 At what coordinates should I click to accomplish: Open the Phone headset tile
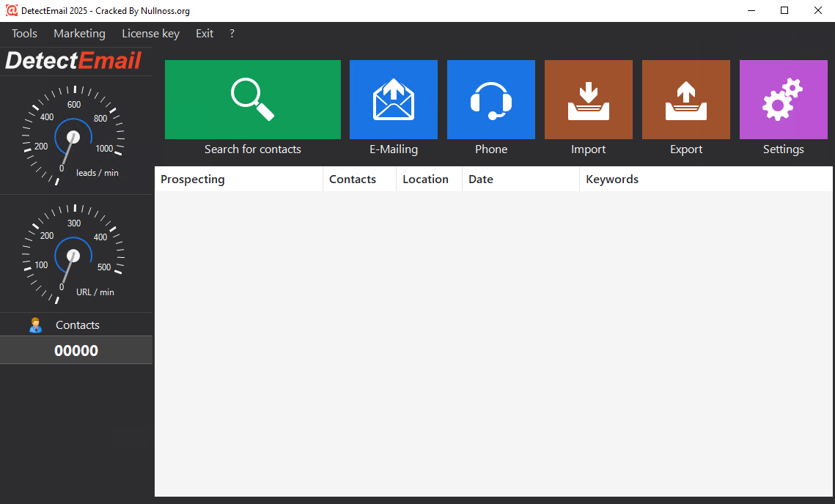[x=491, y=100]
